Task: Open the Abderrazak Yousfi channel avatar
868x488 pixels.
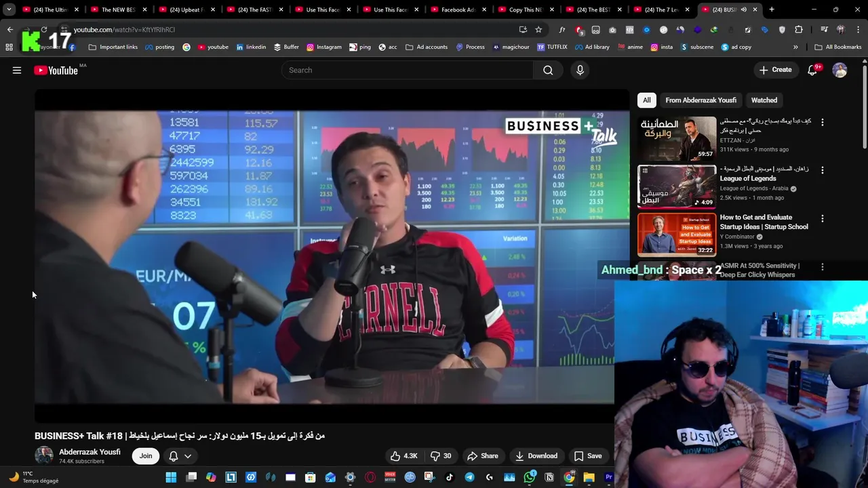Action: click(x=44, y=455)
